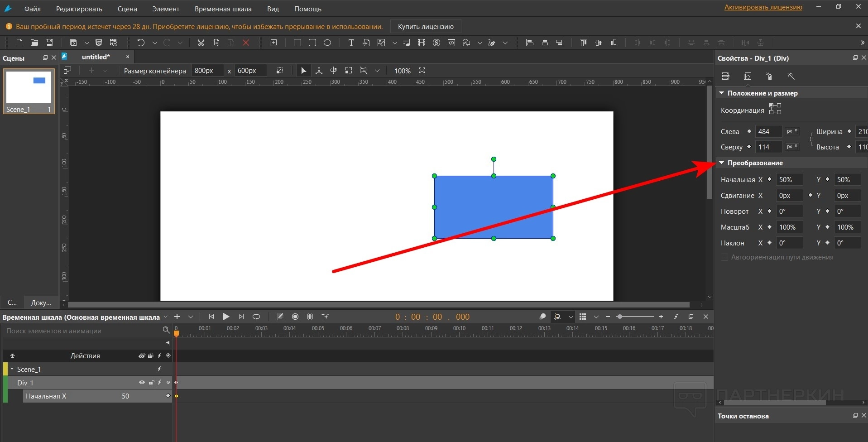The width and height of the screenshot is (868, 442).
Task: Hide the Div_1 layer using eye icon
Action: click(x=142, y=383)
